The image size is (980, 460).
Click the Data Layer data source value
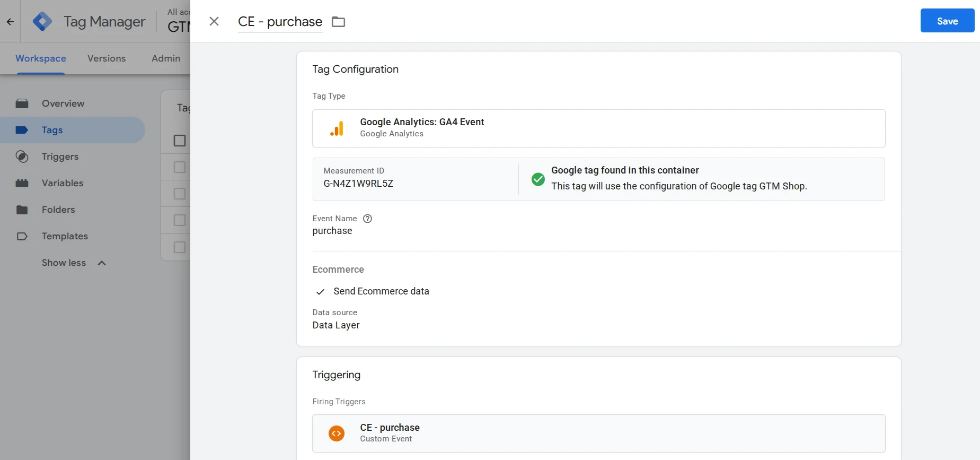pyautogui.click(x=336, y=325)
